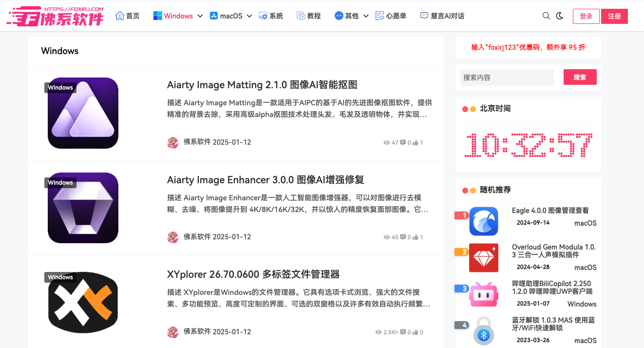Open the BiliCopilot pink robot icon
The image size is (644, 348).
point(484,294)
